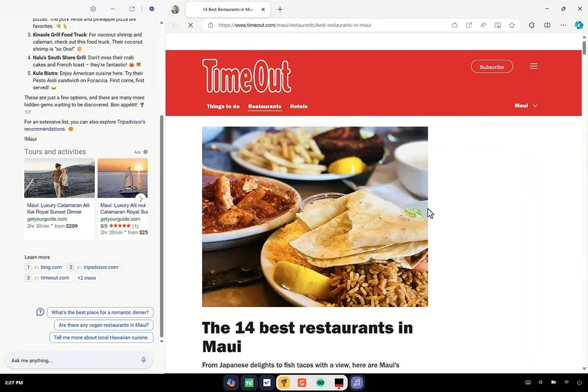Click the restaurant food hero image
This screenshot has width=588, height=392.
pyautogui.click(x=315, y=216)
